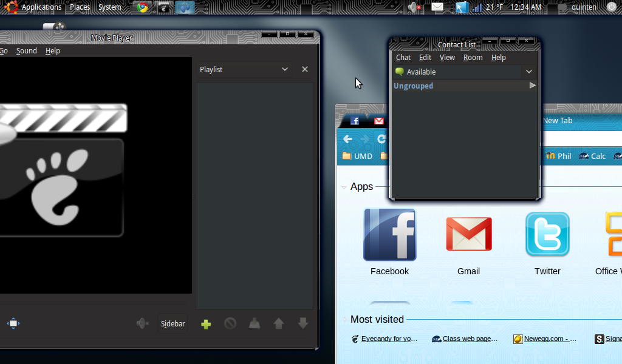Toggle the Sidebar button in Movie Player

[173, 323]
